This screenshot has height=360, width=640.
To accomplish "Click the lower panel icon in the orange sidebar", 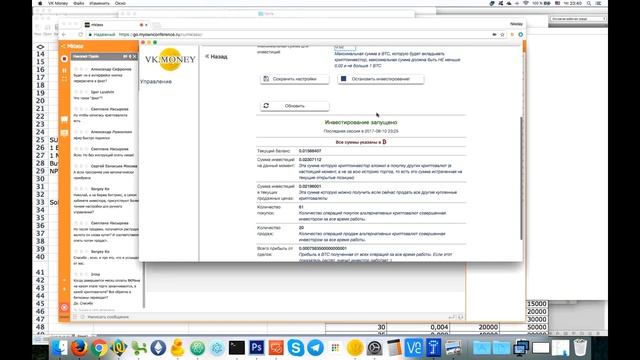I will [64, 133].
